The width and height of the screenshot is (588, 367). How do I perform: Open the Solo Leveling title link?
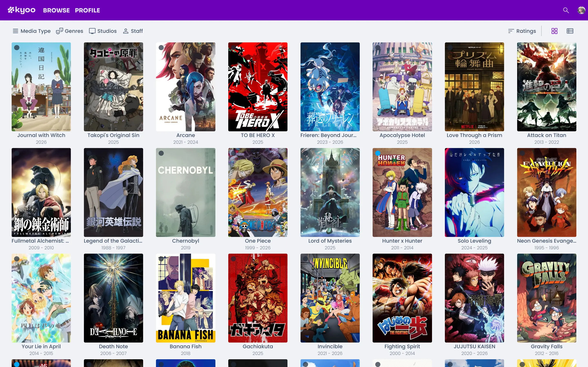point(474,241)
